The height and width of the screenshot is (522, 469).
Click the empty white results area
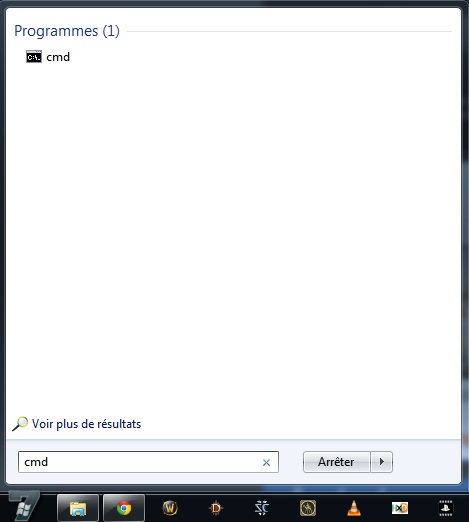pyautogui.click(x=233, y=233)
